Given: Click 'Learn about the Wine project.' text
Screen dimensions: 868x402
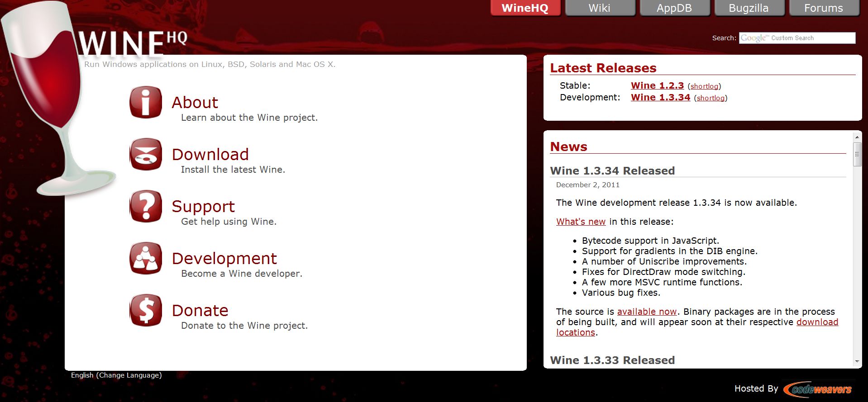Looking at the screenshot, I should point(249,118).
